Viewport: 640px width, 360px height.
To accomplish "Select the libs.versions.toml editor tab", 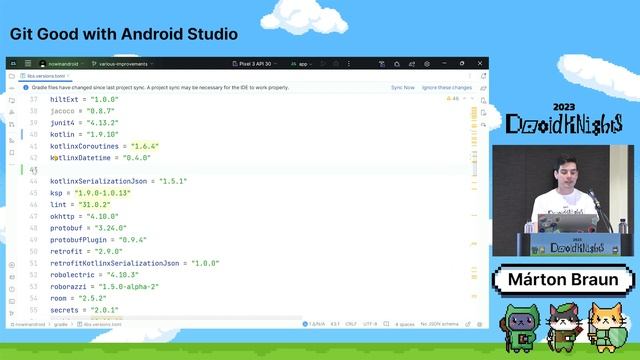I will click(45, 76).
